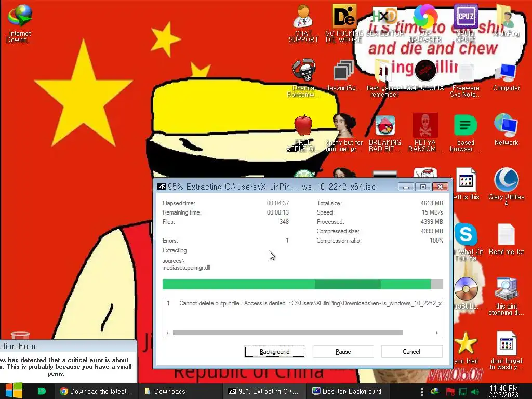Open the you tried star icon

click(x=466, y=348)
